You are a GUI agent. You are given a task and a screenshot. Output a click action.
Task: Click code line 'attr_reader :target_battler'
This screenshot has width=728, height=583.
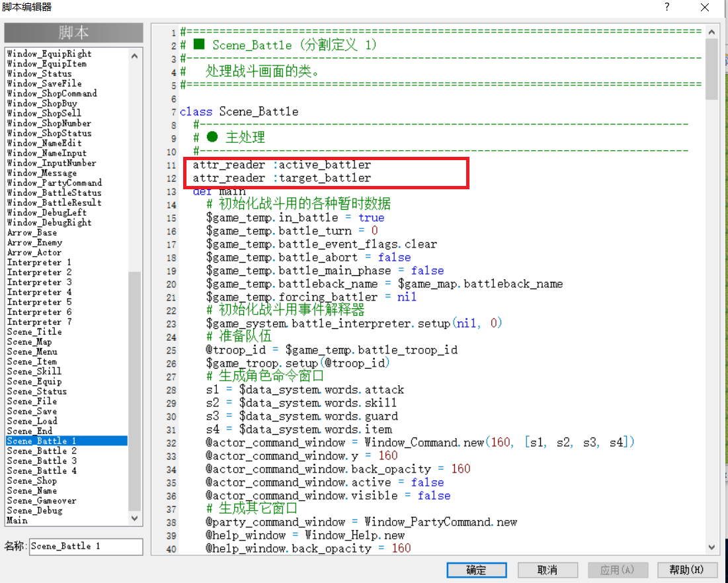(x=282, y=178)
